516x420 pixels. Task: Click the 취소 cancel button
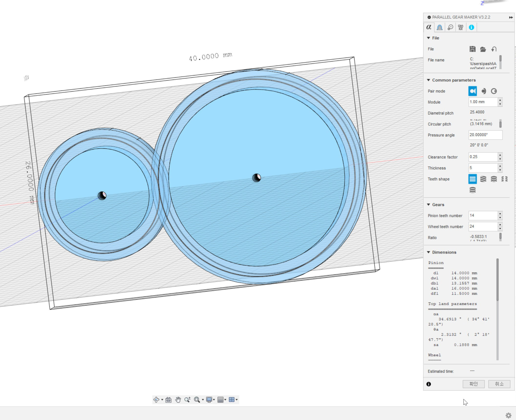(x=499, y=384)
